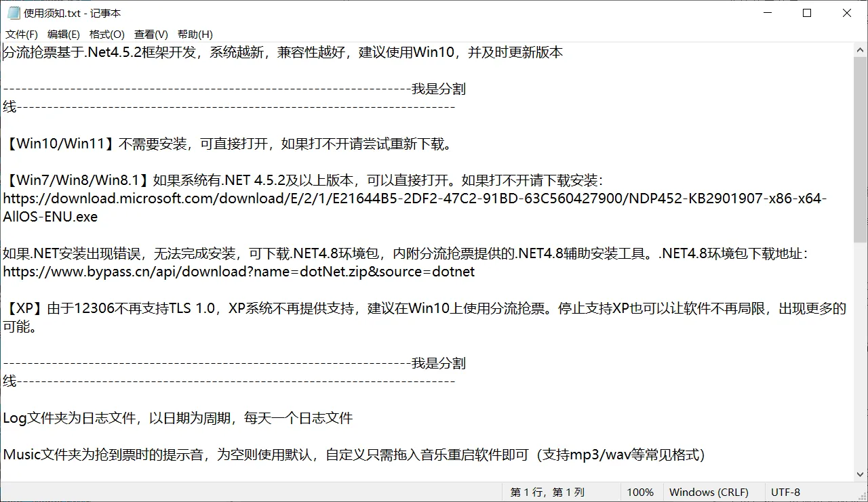Image resolution: width=868 pixels, height=502 pixels.
Task: Place cursor in the www.bypass.cn download URL
Action: tap(239, 272)
